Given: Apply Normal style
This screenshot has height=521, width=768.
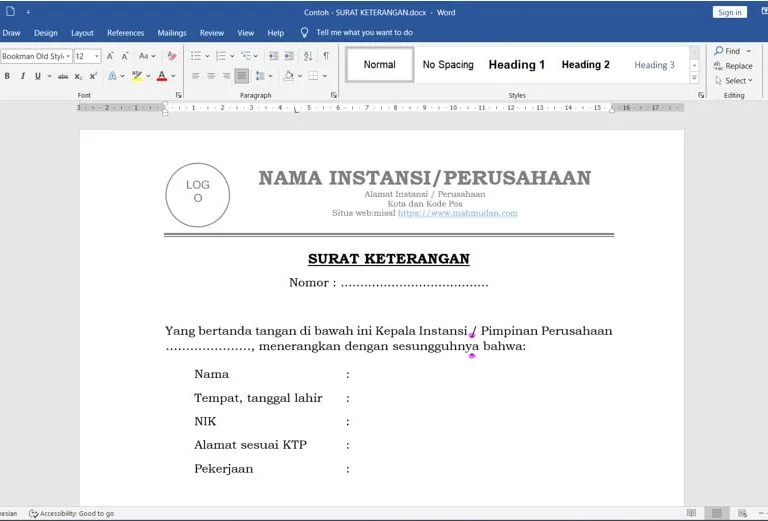Looking at the screenshot, I should click(380, 65).
